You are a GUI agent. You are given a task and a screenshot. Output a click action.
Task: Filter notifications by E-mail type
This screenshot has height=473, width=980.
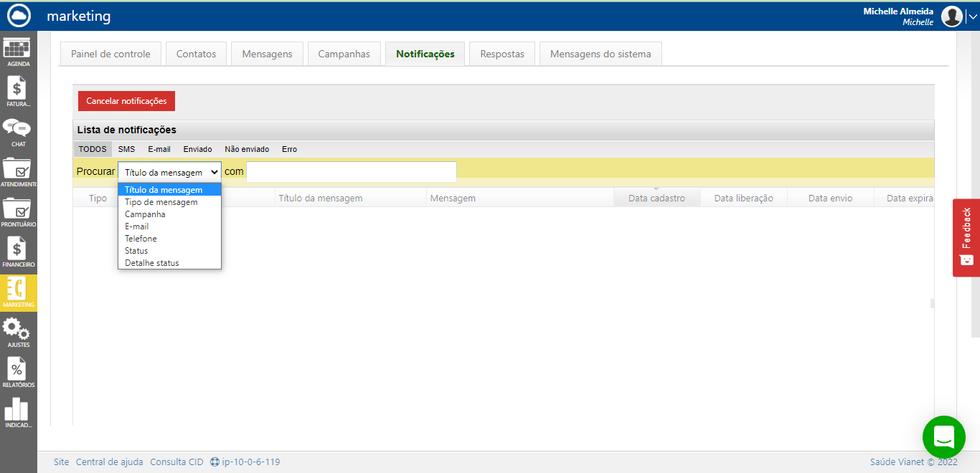(x=159, y=149)
